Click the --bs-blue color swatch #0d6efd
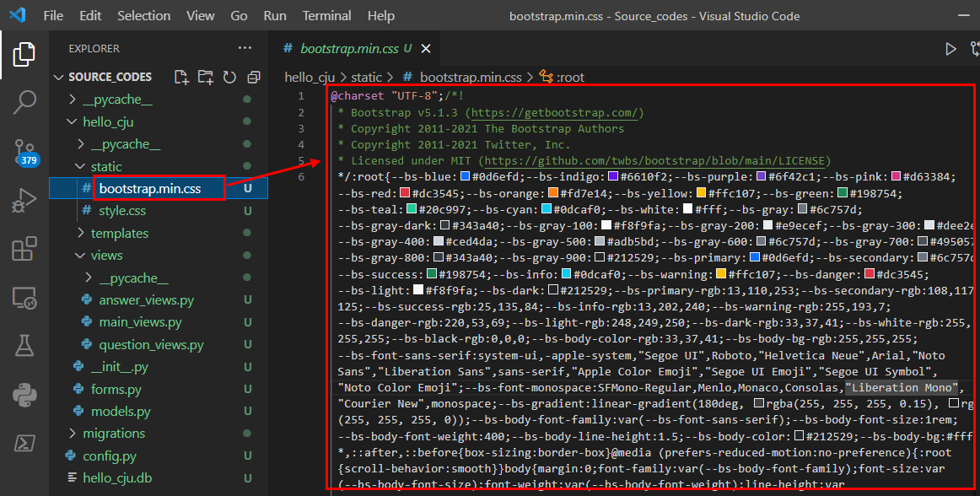 tap(465, 177)
